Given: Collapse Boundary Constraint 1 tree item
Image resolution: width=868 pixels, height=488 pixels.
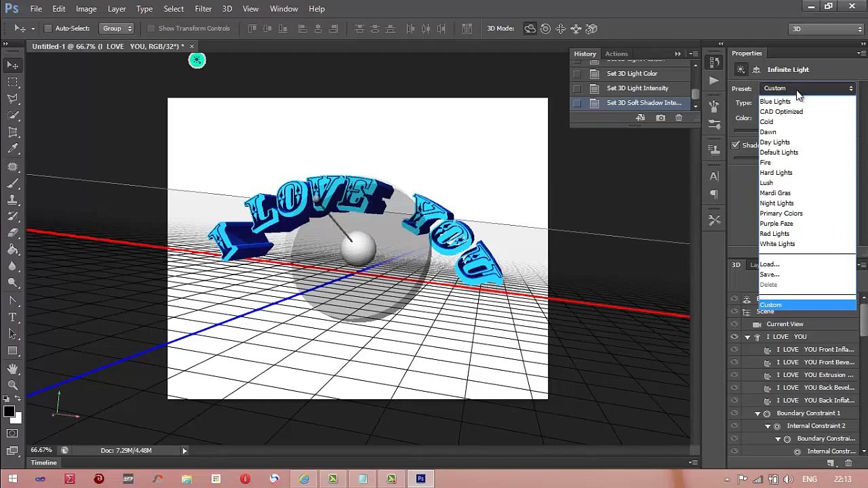Looking at the screenshot, I should point(757,413).
